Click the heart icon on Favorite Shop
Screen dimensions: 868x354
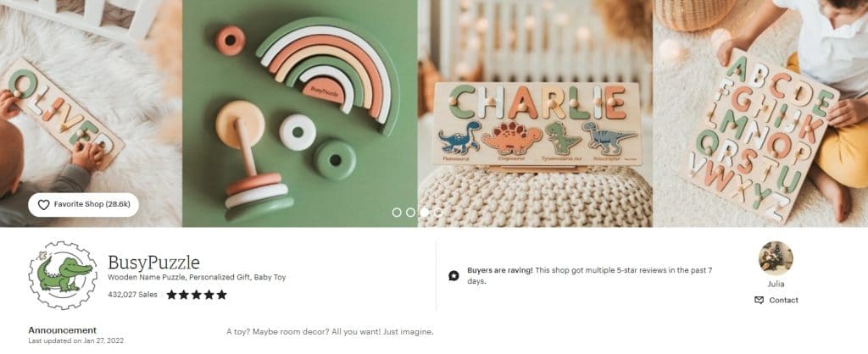point(44,205)
